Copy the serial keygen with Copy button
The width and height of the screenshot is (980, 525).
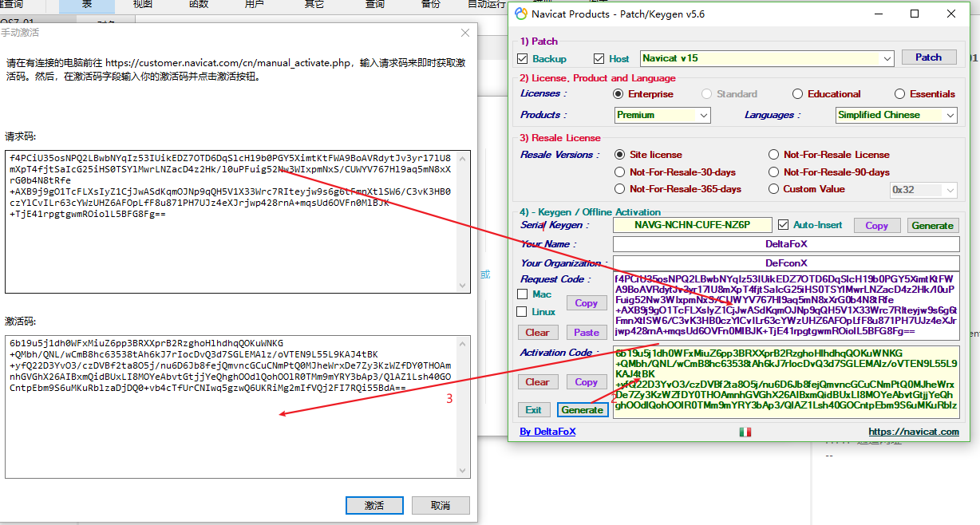point(876,226)
